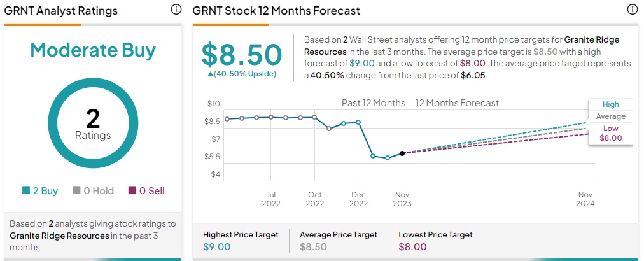The width and height of the screenshot is (644, 261).
Task: Click the $8.50 average price target headline
Action: click(242, 54)
